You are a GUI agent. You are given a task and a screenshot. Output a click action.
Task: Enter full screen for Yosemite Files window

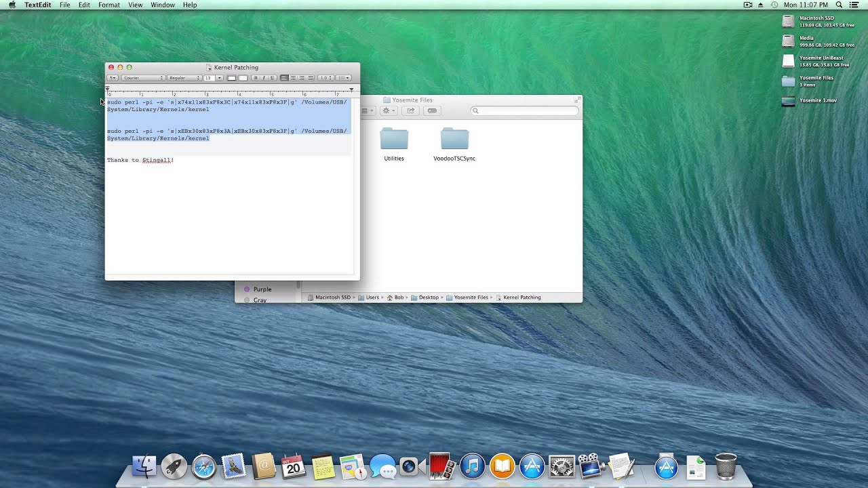click(x=577, y=100)
